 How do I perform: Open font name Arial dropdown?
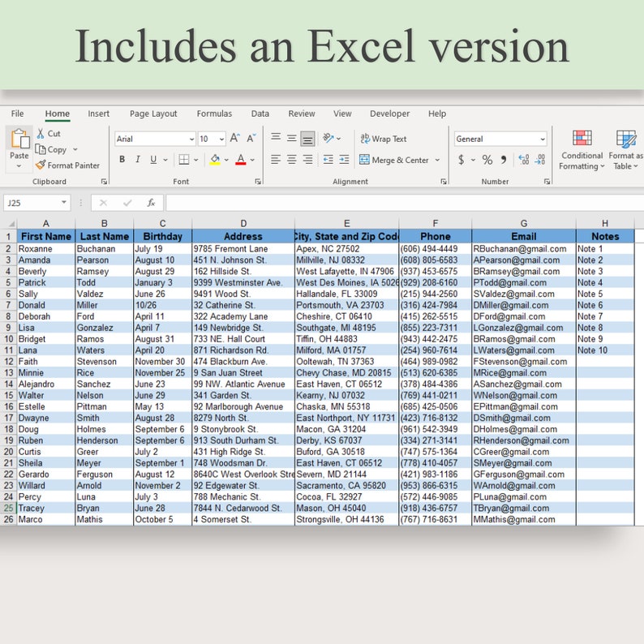[x=191, y=140]
